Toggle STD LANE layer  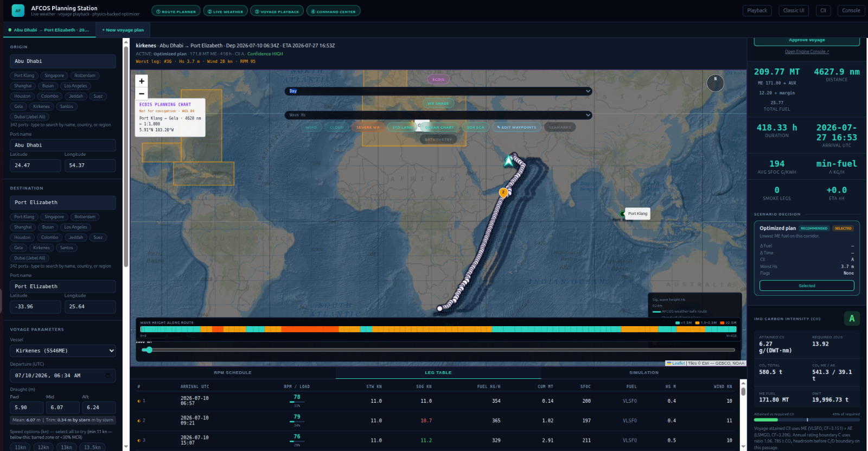[402, 128]
